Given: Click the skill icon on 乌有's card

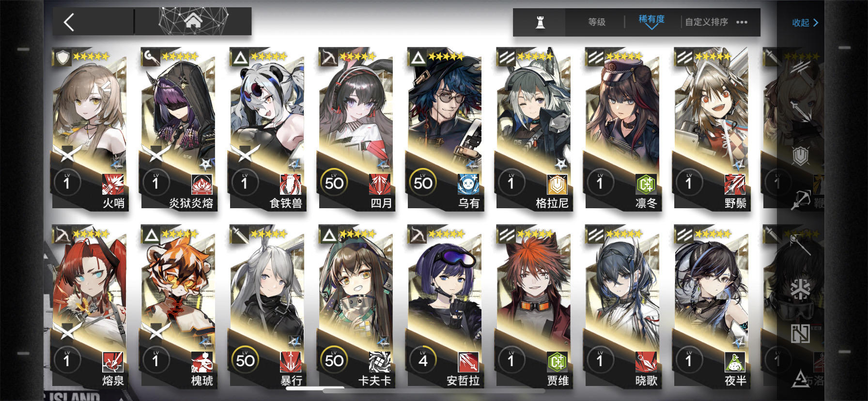Looking at the screenshot, I should tap(468, 184).
